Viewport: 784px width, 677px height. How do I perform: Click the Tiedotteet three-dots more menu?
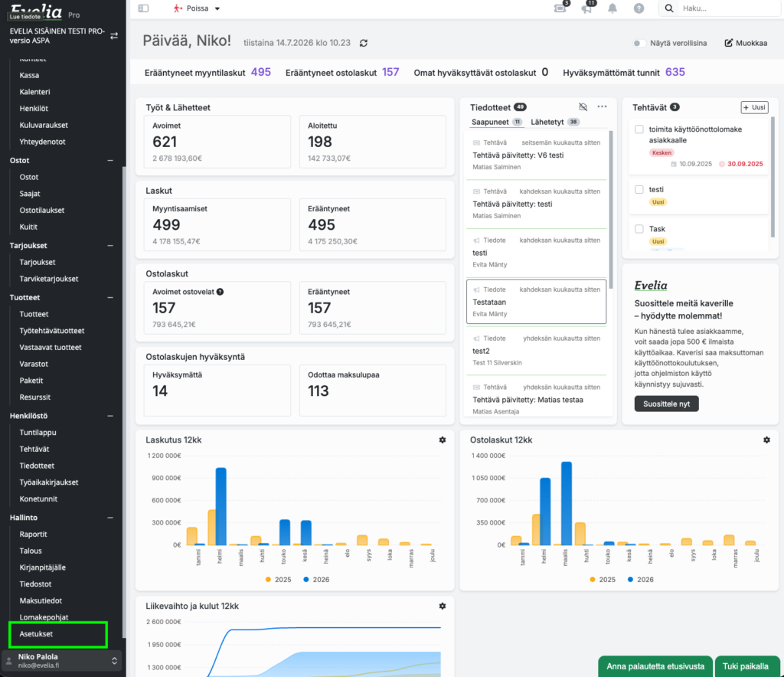click(602, 106)
